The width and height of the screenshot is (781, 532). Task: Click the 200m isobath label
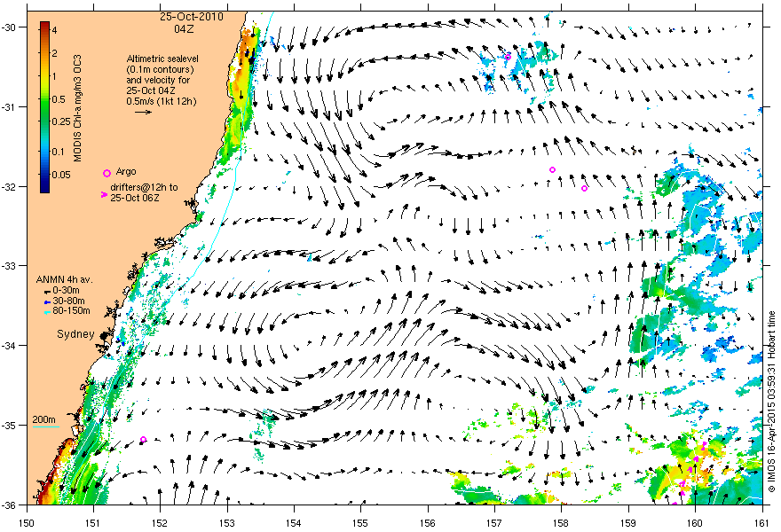click(43, 419)
